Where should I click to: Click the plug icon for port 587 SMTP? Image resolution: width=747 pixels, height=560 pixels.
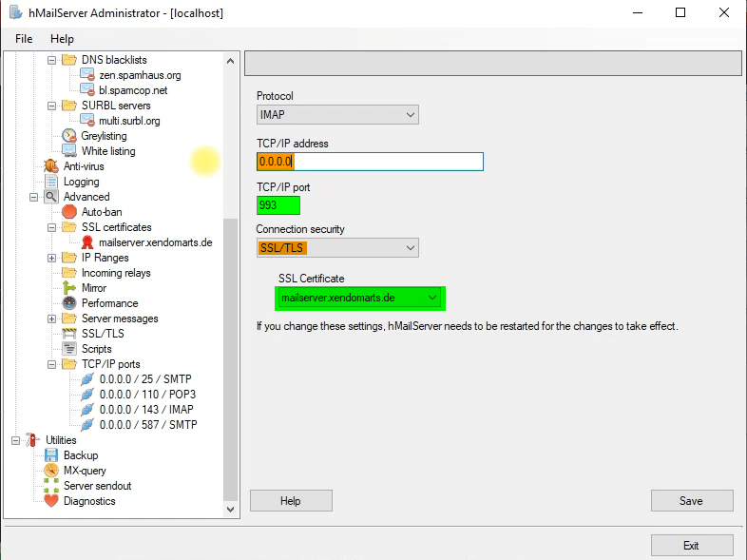coord(87,425)
